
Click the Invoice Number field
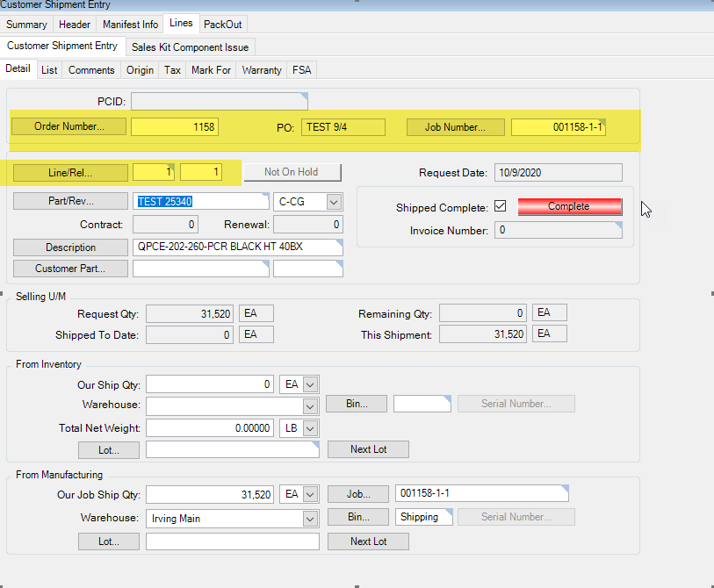click(559, 230)
